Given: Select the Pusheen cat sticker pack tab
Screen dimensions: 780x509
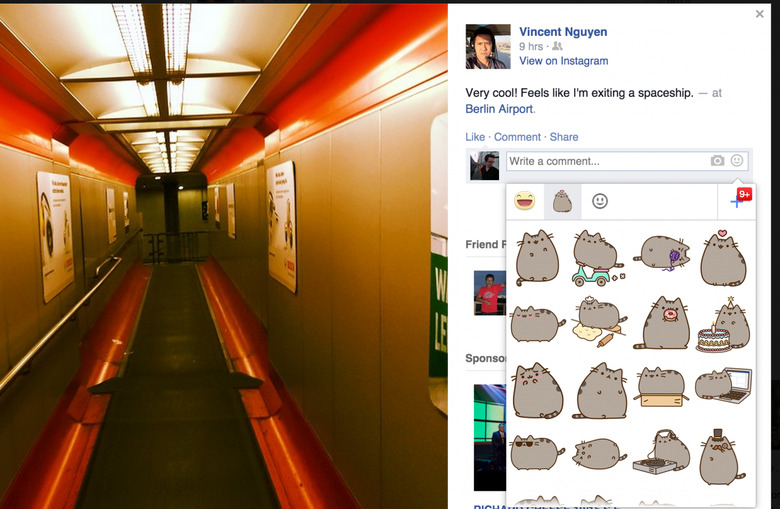Looking at the screenshot, I should click(562, 202).
